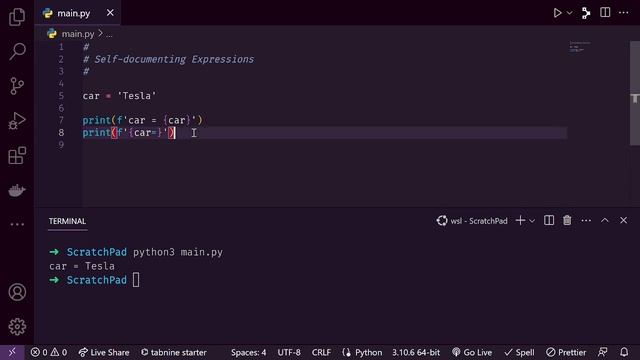This screenshot has width=640, height=360.
Task: Open the Manage gear menu
Action: tap(17, 327)
